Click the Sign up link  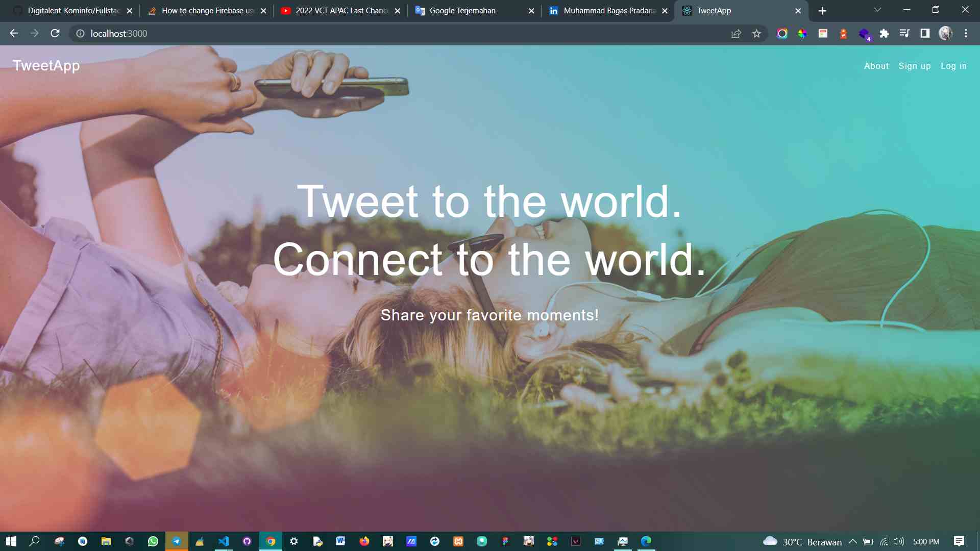[x=914, y=66]
